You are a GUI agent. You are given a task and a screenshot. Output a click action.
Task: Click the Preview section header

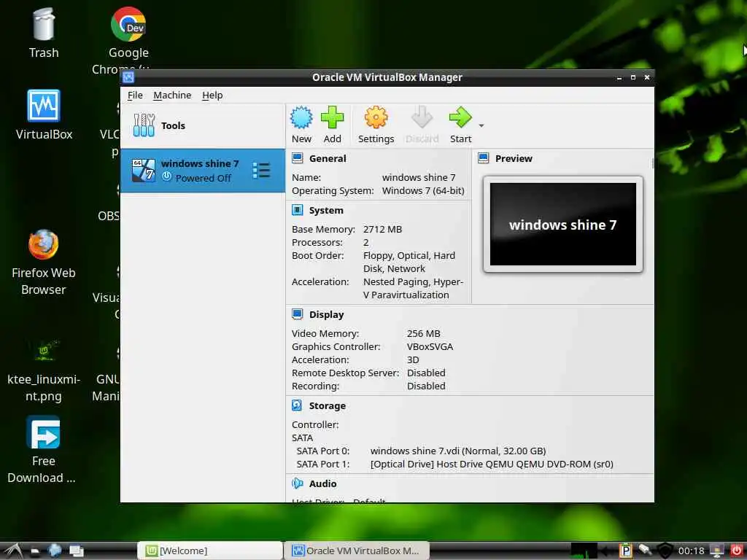tap(514, 158)
